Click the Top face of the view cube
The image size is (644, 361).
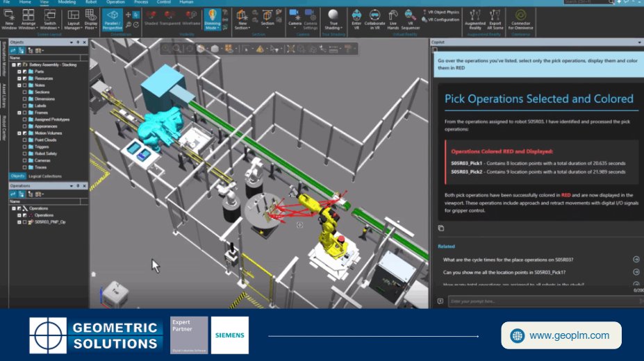click(115, 292)
